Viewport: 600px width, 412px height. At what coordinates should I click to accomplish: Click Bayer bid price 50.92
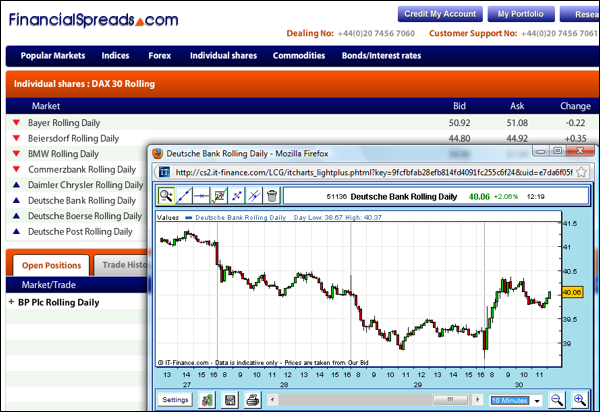[459, 123]
